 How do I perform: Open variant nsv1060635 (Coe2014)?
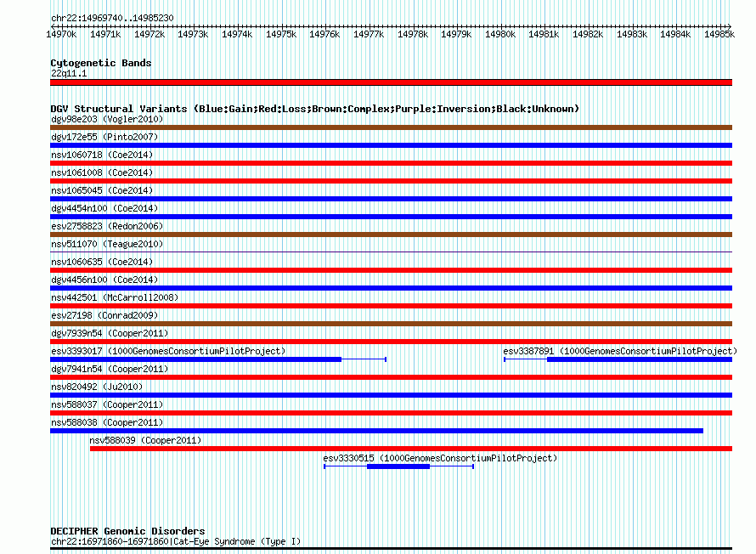102,262
